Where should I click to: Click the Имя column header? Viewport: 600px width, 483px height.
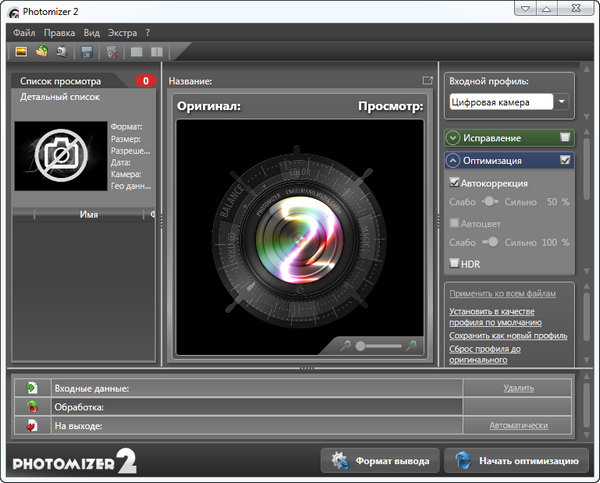(89, 214)
